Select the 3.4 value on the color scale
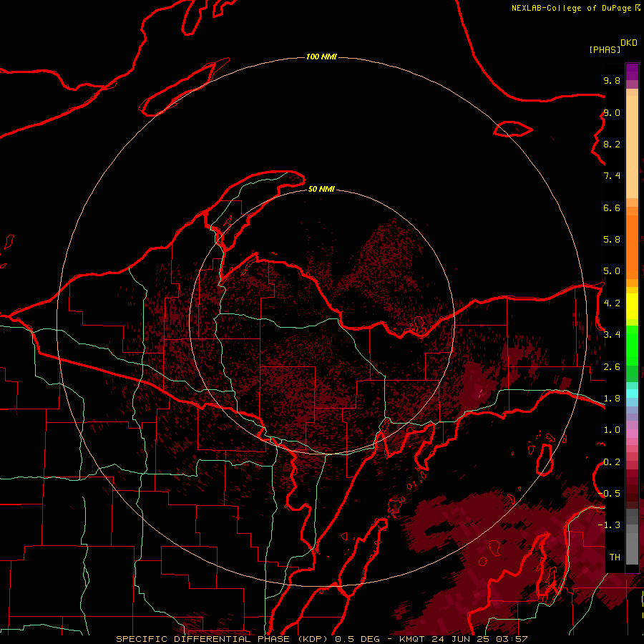Viewport: 644px width, 644px height. click(x=612, y=335)
